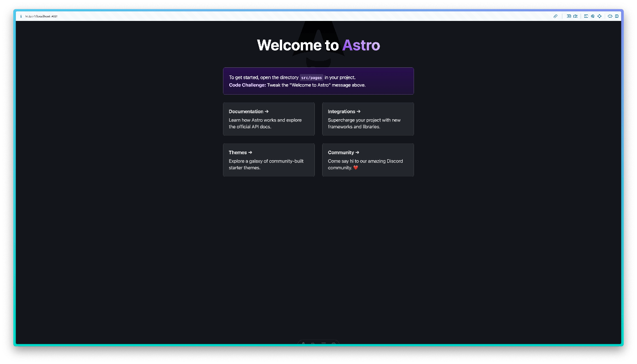This screenshot has height=364, width=637.
Task: Click the link/pin icon in the toolbar
Action: click(x=556, y=16)
